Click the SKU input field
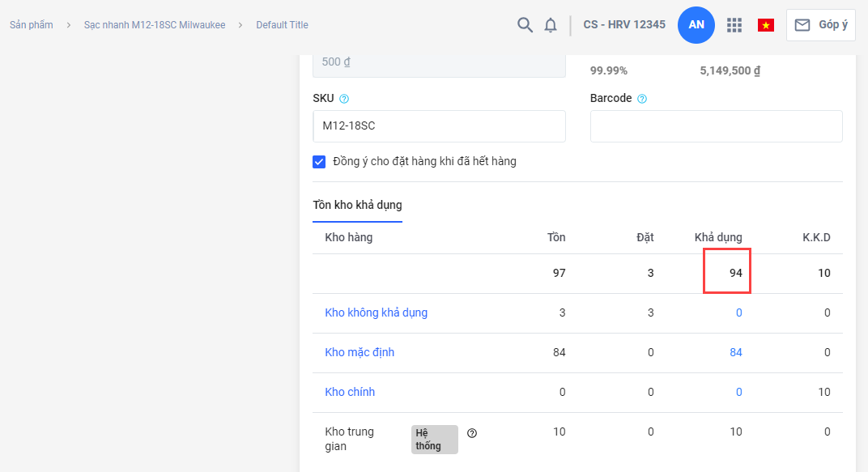Image resolution: width=868 pixels, height=472 pixels. [x=439, y=126]
